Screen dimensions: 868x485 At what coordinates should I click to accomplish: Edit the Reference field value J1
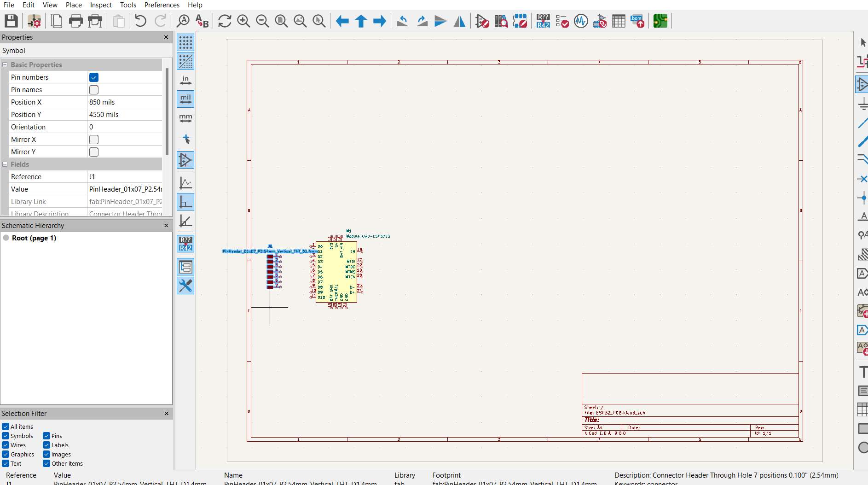point(125,177)
